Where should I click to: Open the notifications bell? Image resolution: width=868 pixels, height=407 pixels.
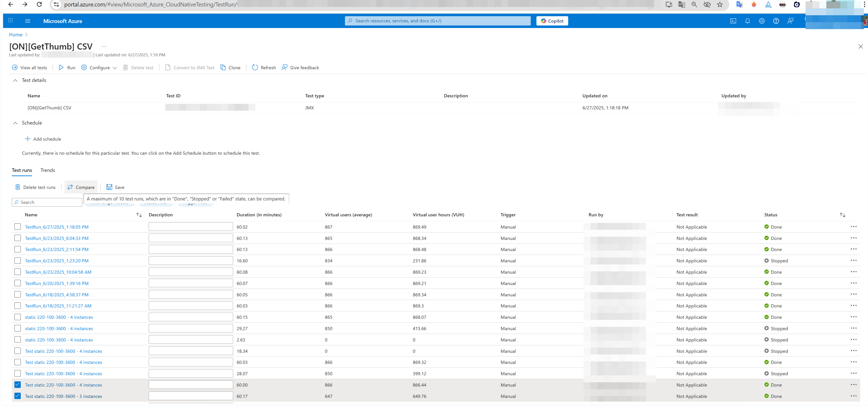[747, 21]
